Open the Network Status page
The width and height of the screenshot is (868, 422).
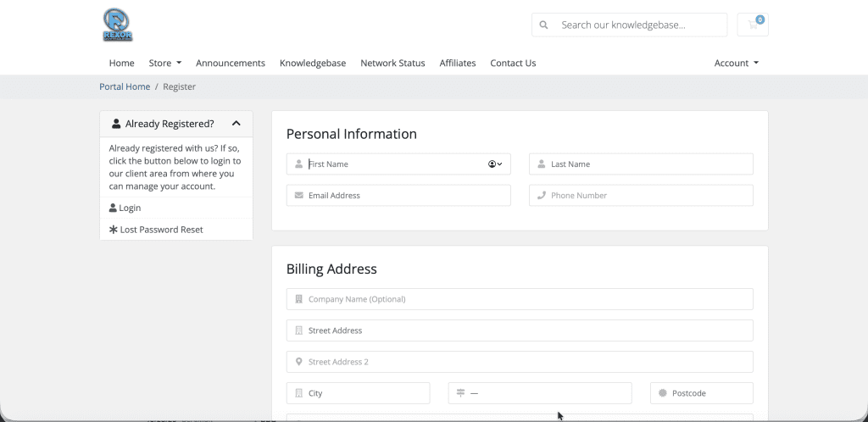392,63
